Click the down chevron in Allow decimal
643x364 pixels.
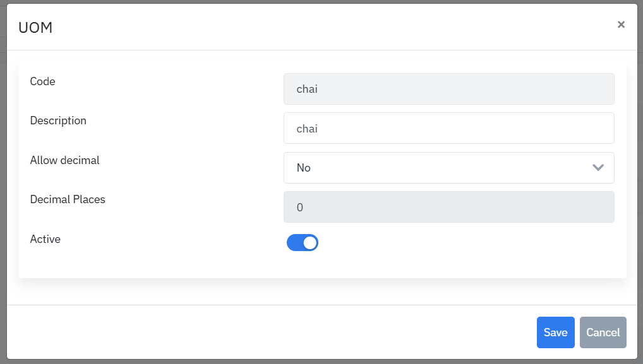pyautogui.click(x=598, y=168)
